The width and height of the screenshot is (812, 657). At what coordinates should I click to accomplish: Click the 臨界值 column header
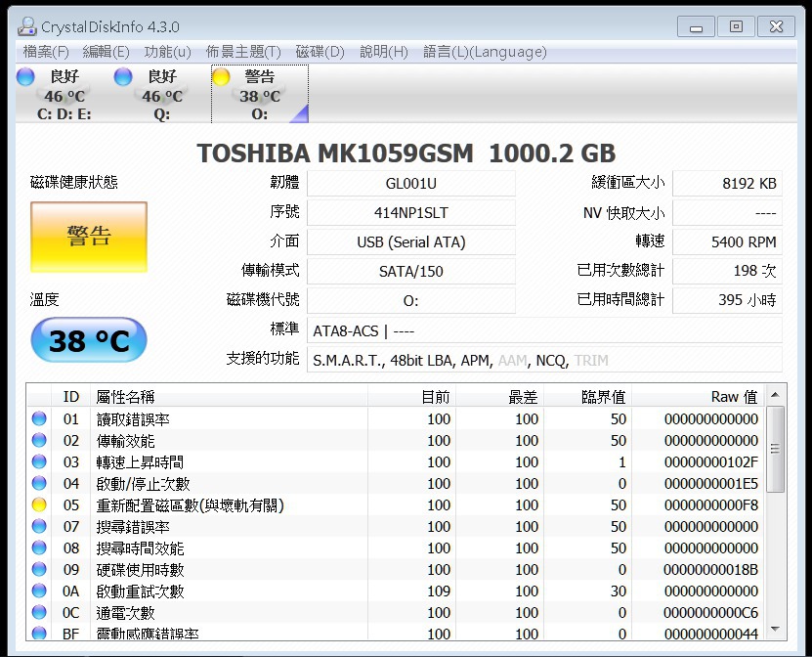(x=588, y=397)
